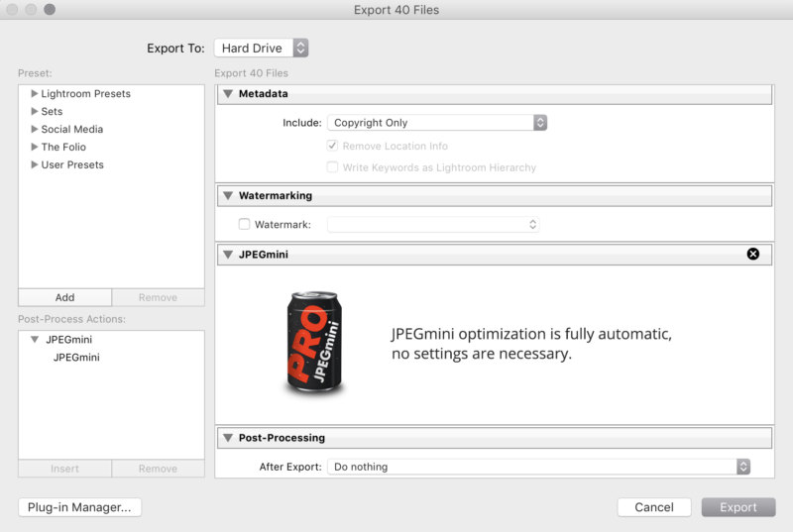Viewport: 793px width, 532px height.
Task: Collapse the Watermarking section
Action: (x=228, y=195)
